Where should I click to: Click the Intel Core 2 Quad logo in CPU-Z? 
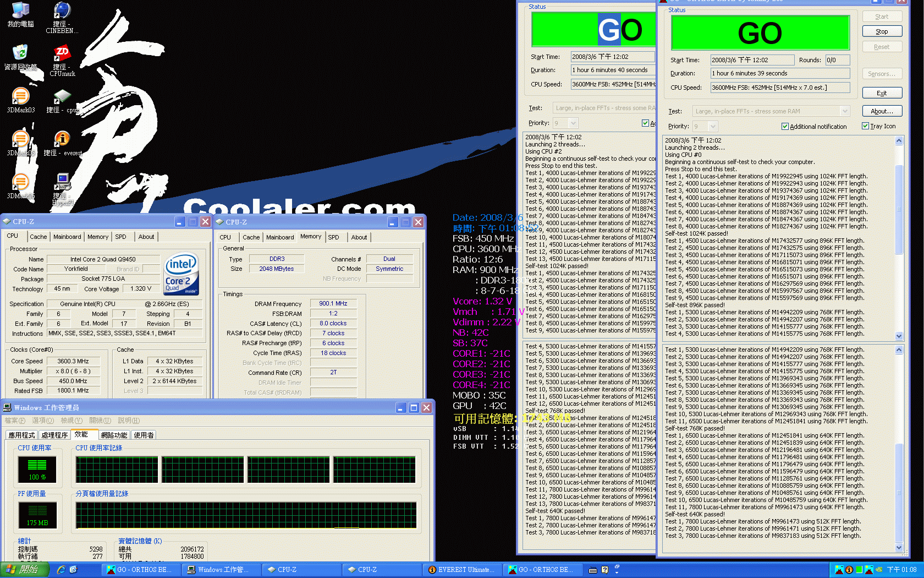[181, 274]
